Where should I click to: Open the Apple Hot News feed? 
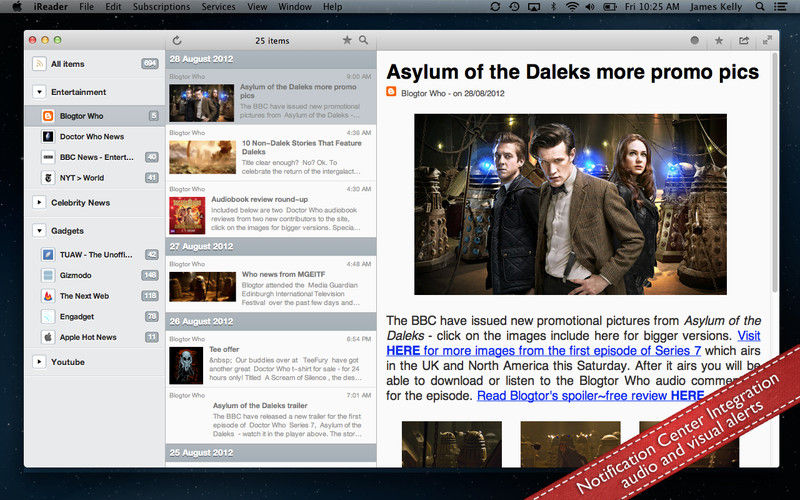[x=87, y=337]
